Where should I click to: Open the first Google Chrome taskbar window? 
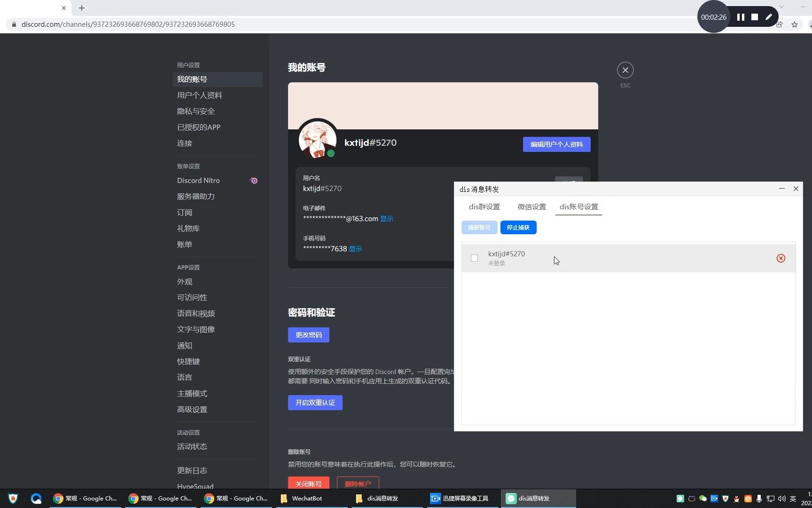pyautogui.click(x=85, y=499)
